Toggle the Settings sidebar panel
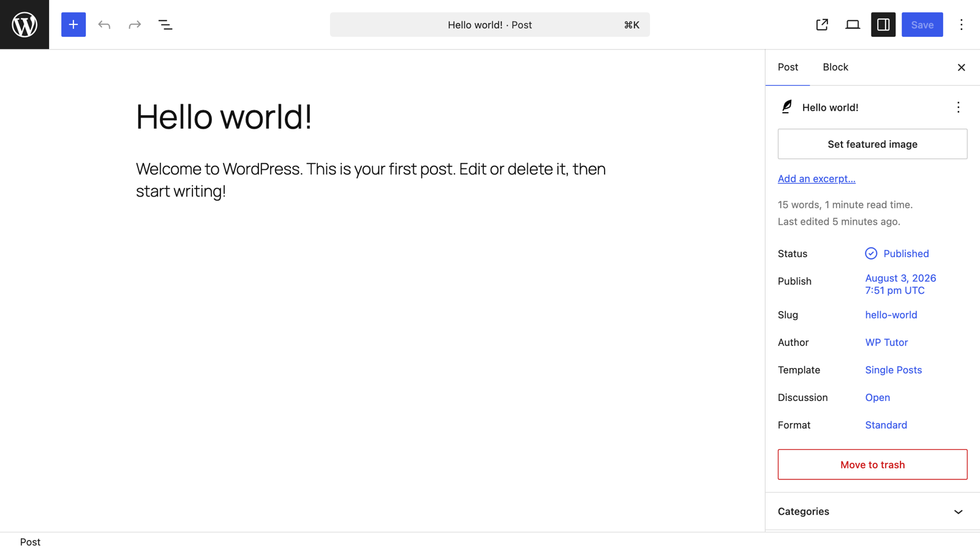Screen dimensions: 980x551 pyautogui.click(x=883, y=24)
